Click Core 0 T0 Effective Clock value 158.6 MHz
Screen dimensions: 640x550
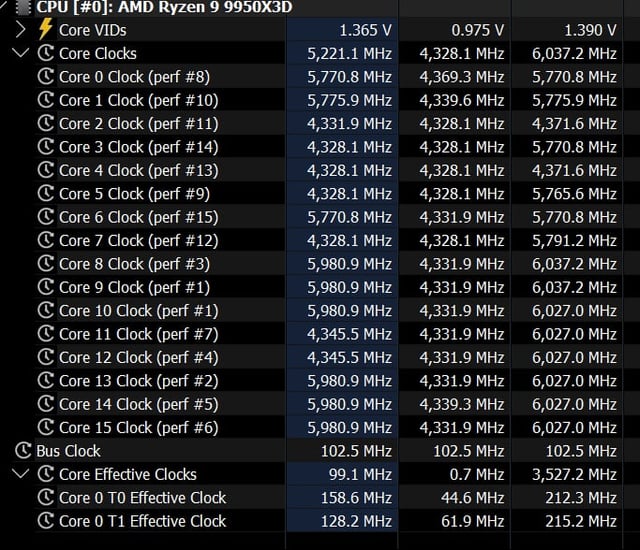356,498
